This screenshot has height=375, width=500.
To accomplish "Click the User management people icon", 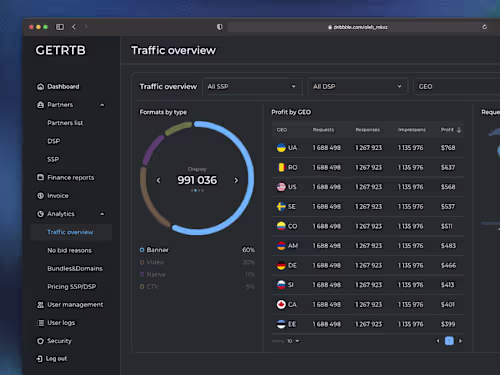I will [40, 305].
